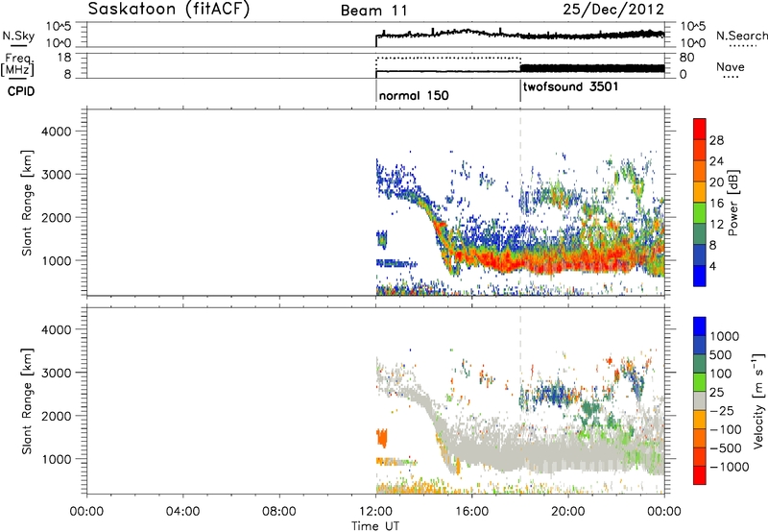The height and width of the screenshot is (532, 768).
Task: Click 'Slant Range [km]' label of power panel
Action: [28, 203]
